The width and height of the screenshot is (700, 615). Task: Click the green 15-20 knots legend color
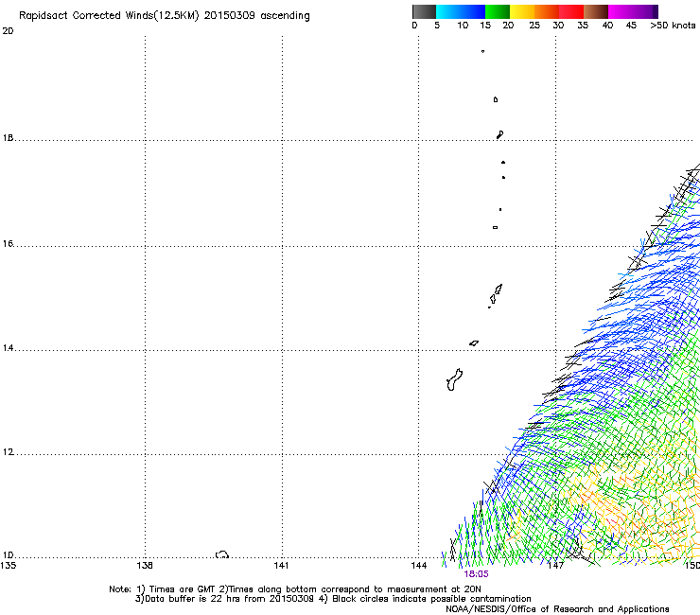coord(498,11)
